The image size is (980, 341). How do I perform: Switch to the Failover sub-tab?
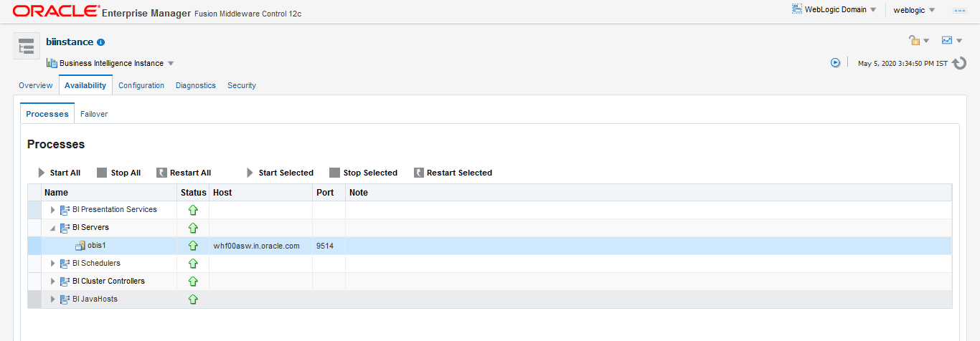coord(94,114)
